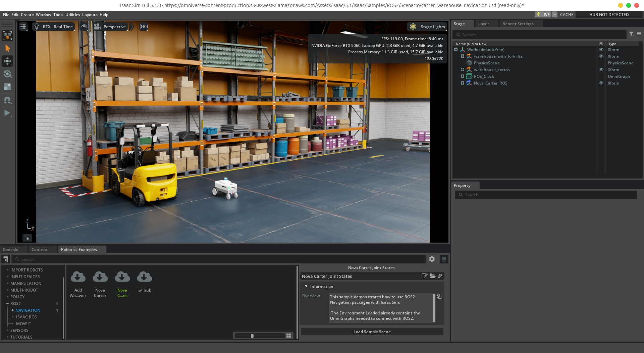Open viewport settings sliders icon
The image size is (644, 353).
point(23,27)
